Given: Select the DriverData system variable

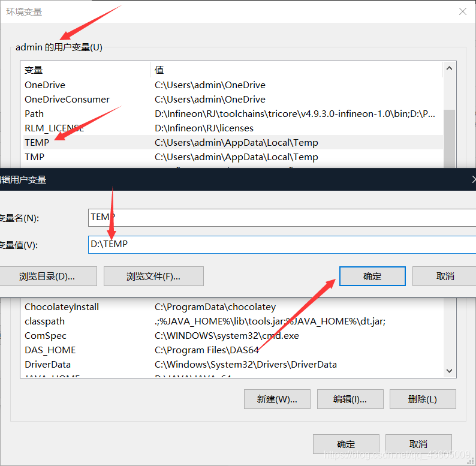Looking at the screenshot, I should 233,364.
